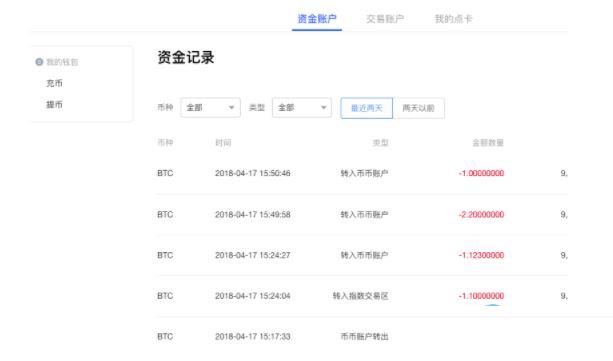Click the amount -2.20000000
613x361 pixels.
click(481, 214)
